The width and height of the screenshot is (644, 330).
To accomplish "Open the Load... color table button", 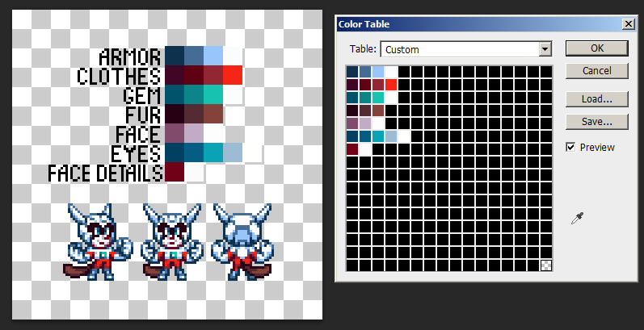I will 597,99.
